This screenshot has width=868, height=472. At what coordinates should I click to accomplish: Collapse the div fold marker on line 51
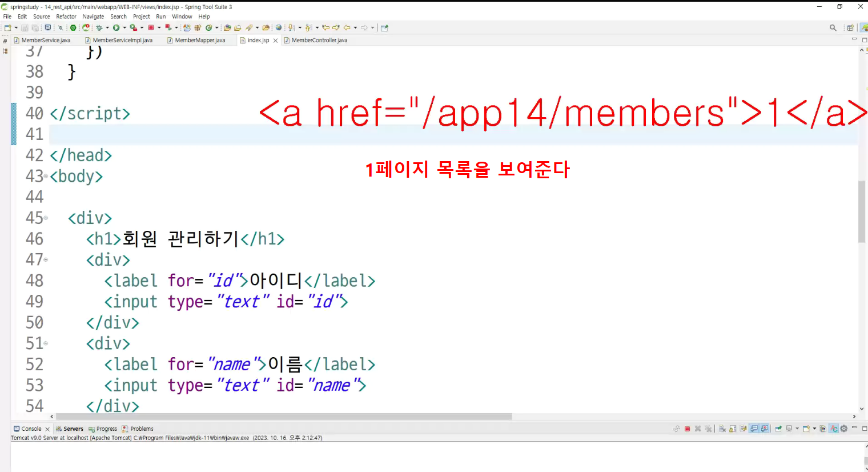click(x=46, y=343)
